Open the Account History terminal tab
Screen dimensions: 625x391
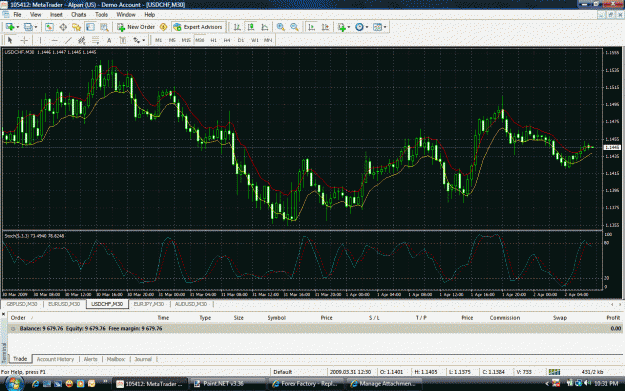pos(55,359)
